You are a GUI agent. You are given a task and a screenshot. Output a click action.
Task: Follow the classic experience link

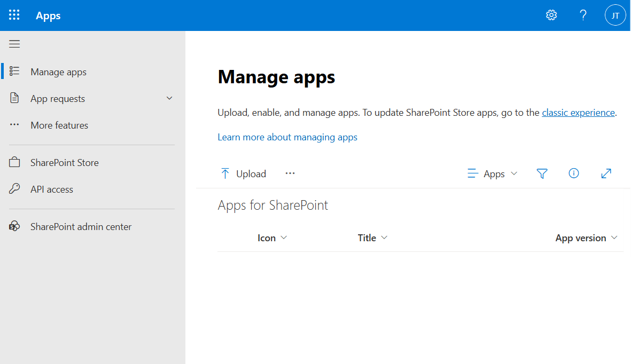click(x=578, y=113)
